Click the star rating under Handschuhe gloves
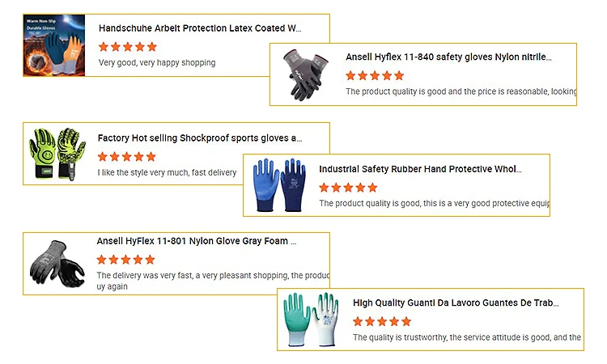Image resolution: width=607 pixels, height=364 pixels. (127, 47)
